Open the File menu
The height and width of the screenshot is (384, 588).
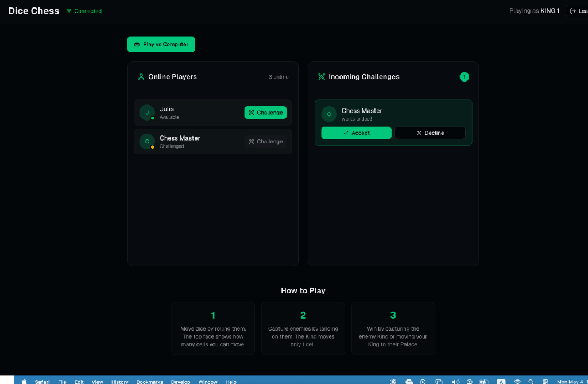tap(62, 382)
